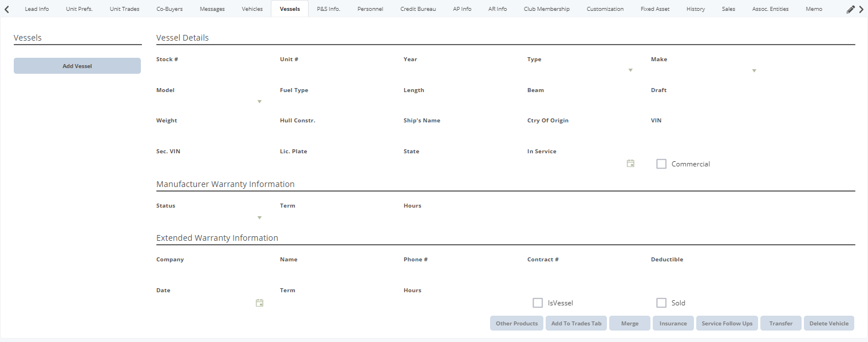
Task: Switch to the Vehicles tab
Action: (252, 9)
